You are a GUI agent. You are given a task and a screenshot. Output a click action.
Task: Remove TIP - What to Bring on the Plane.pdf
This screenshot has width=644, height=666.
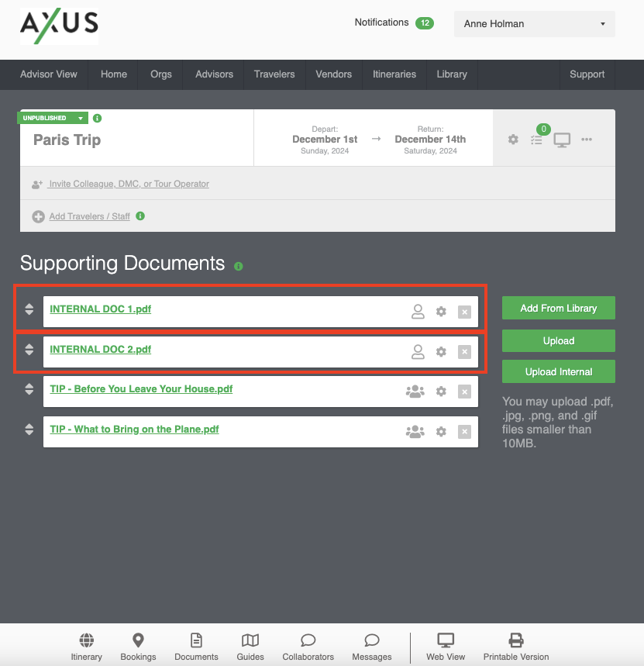click(x=464, y=432)
